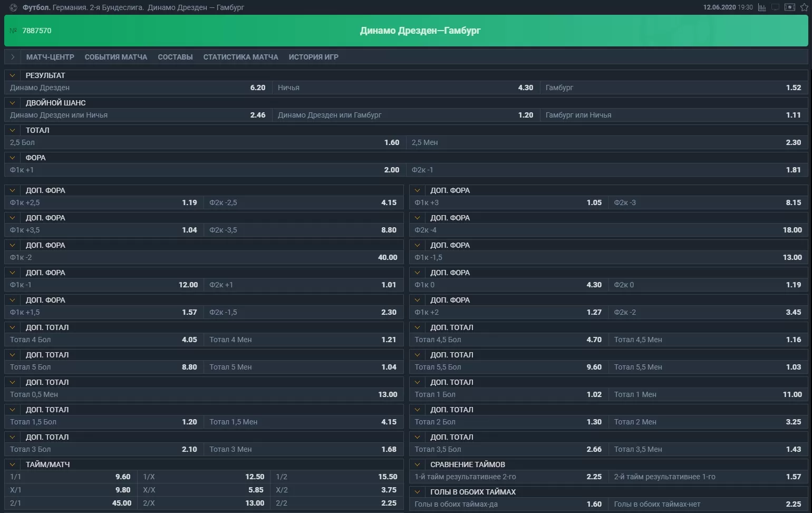Collapse the СРАВНЕНИЕ ТАЙМОВ section

417,464
